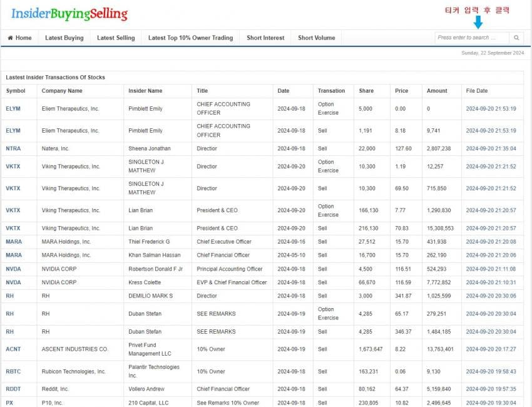Select amount 15,308,553
The width and height of the screenshot is (532, 407).
[440, 228]
